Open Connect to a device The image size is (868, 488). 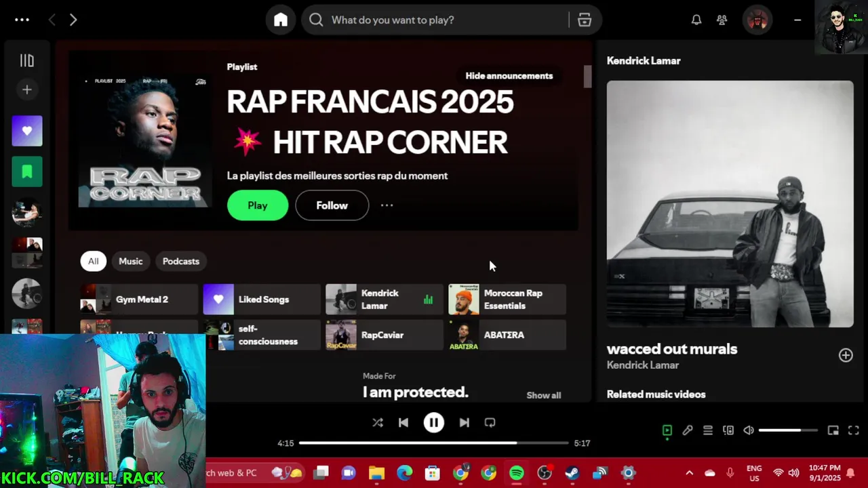tap(728, 430)
